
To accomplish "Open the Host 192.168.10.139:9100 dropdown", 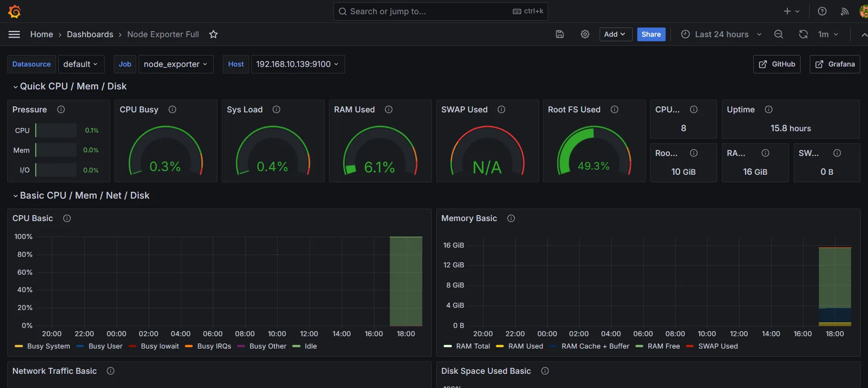I will click(x=298, y=64).
